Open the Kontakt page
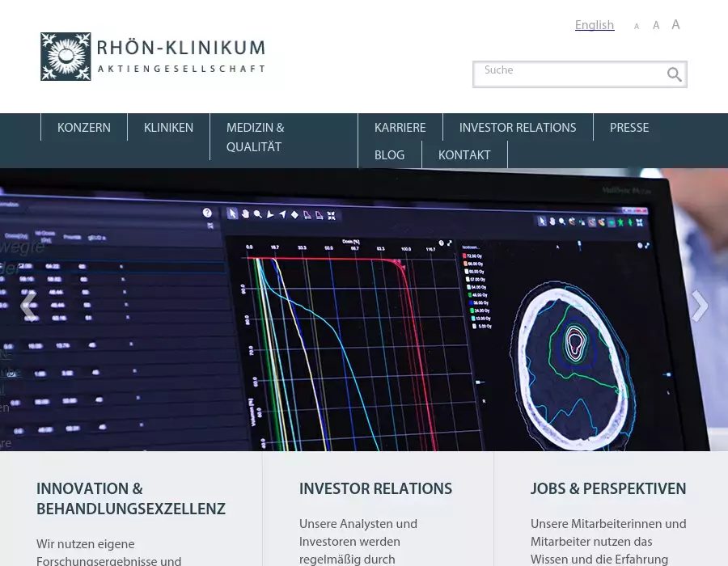This screenshot has width=728, height=566. click(464, 155)
